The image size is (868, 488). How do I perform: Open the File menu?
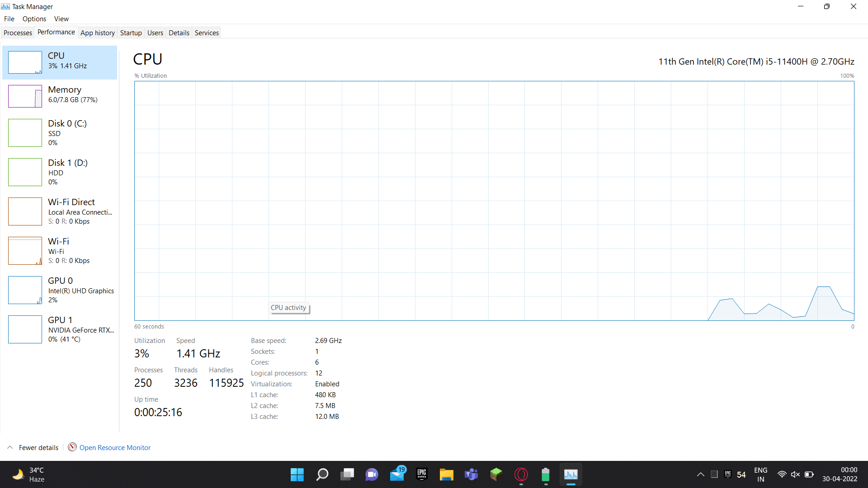pyautogui.click(x=9, y=19)
